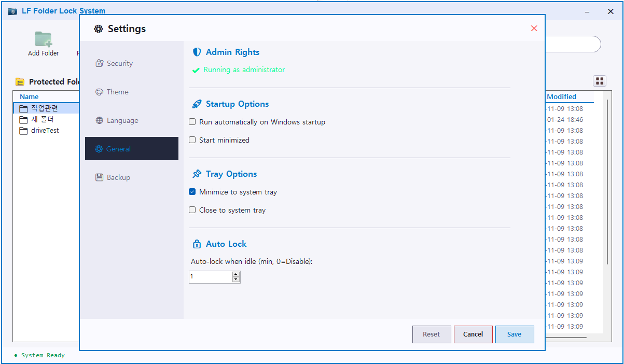This screenshot has height=364, width=624.
Task: Click the main window vertical scrollbar
Action: coord(607,181)
